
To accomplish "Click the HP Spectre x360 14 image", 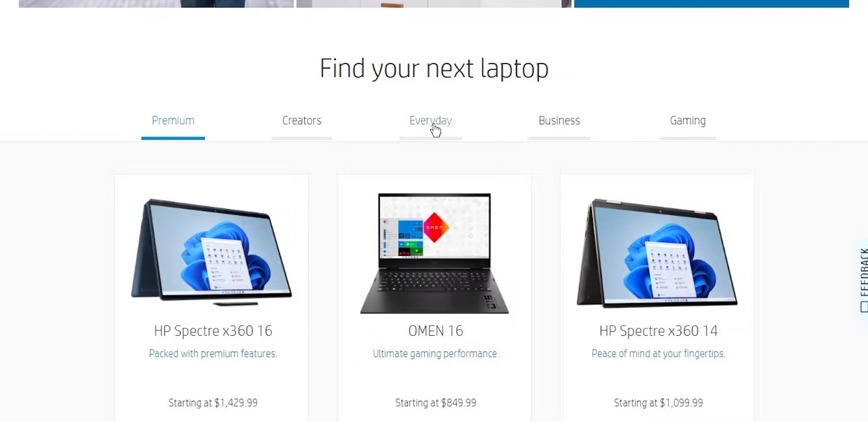I will 657,253.
